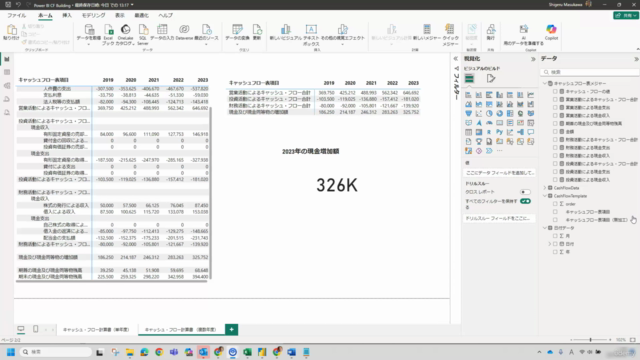Choose the Python visual (Py) icon

click(500, 132)
